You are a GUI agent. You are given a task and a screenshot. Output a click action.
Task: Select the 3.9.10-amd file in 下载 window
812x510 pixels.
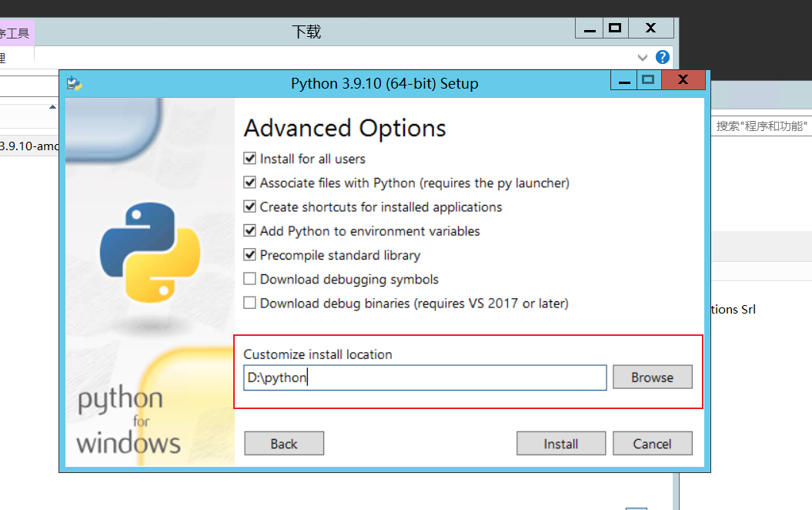[x=29, y=146]
